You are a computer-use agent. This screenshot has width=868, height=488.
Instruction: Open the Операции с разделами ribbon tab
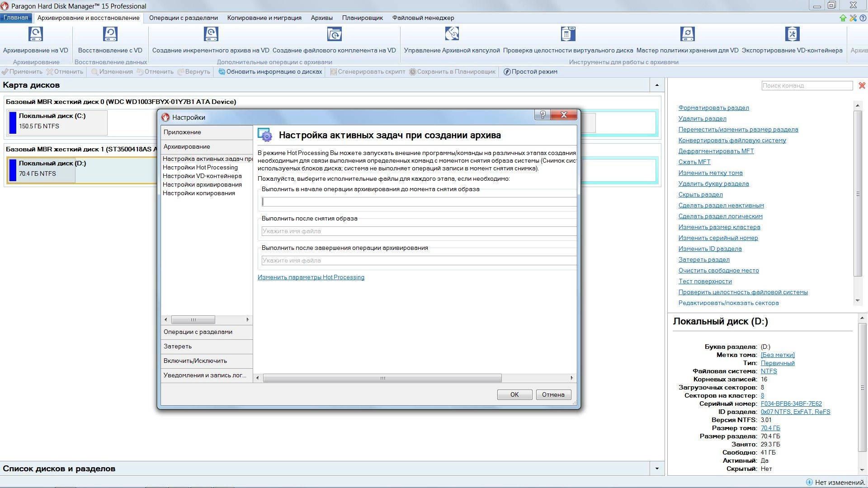coord(184,18)
